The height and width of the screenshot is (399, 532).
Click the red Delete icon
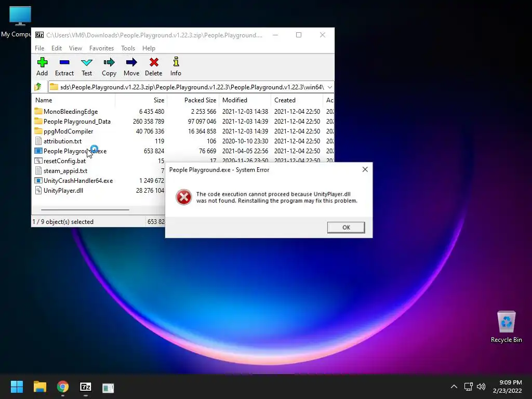click(154, 62)
